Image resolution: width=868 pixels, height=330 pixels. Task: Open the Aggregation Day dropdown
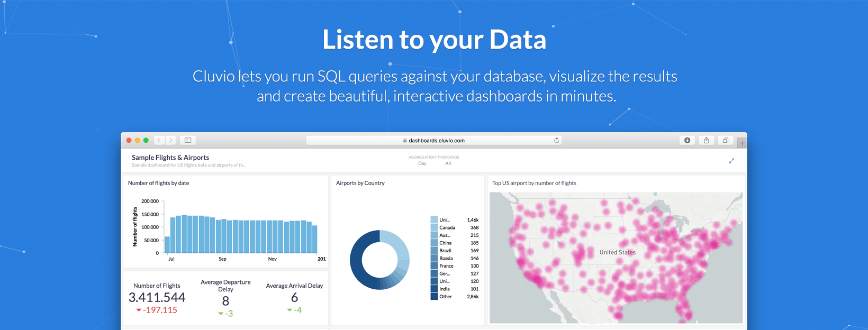pos(422,163)
